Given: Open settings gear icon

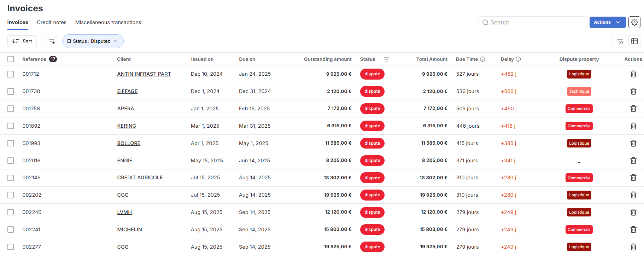Looking at the screenshot, I should tap(634, 22).
